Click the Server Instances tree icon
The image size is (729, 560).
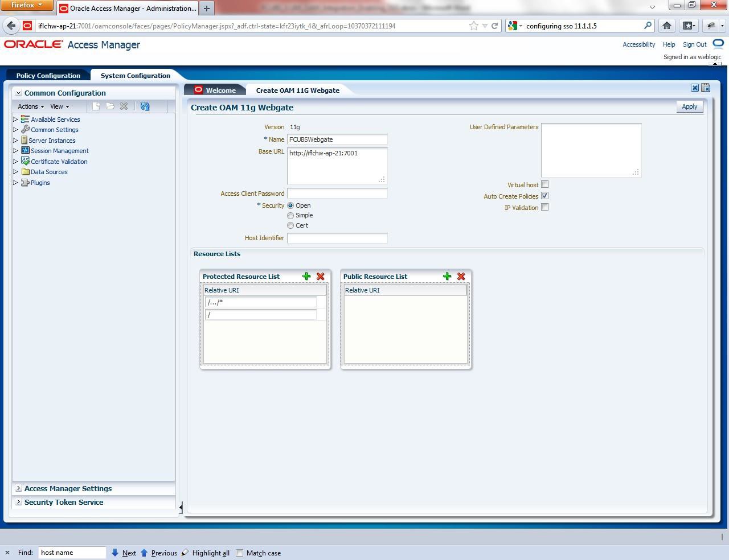point(24,140)
